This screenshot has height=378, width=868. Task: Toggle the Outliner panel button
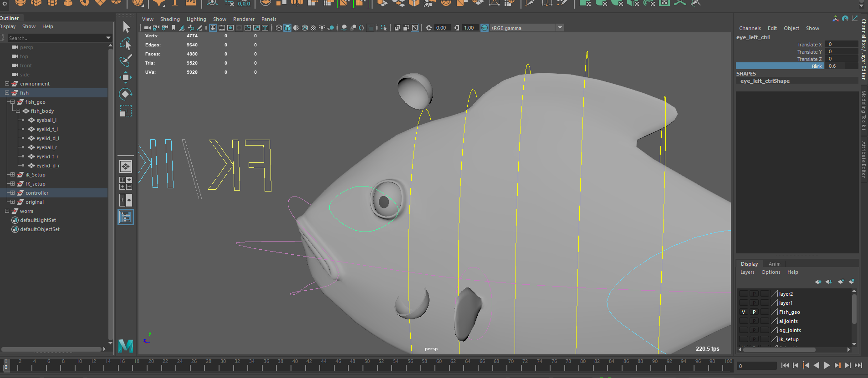[126, 217]
